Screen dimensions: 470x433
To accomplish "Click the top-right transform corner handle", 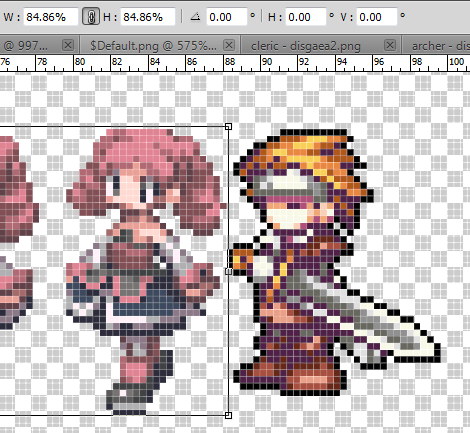I will click(x=228, y=127).
